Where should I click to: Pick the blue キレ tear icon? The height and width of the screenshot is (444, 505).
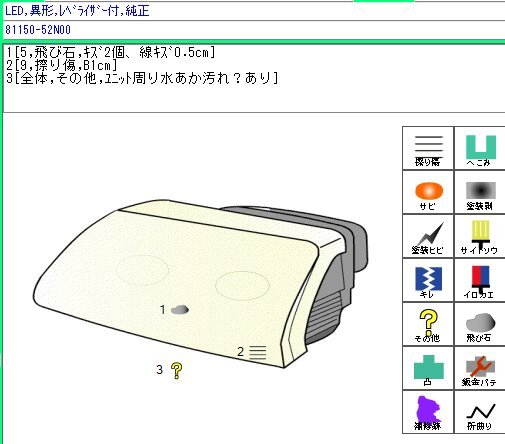(428, 281)
